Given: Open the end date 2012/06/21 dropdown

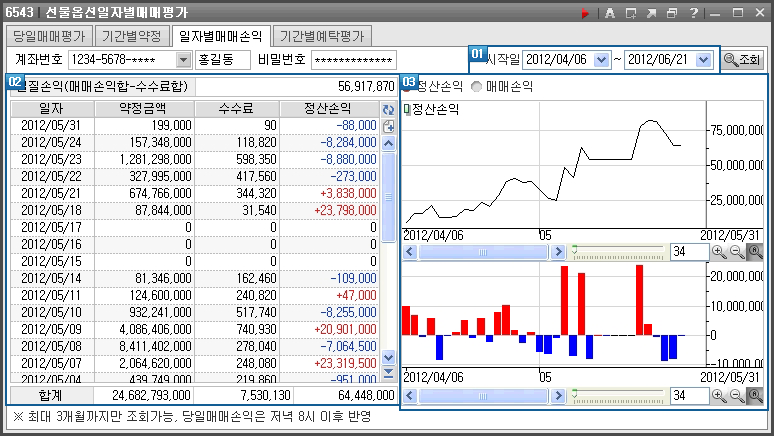Looking at the screenshot, I should pos(703,60).
